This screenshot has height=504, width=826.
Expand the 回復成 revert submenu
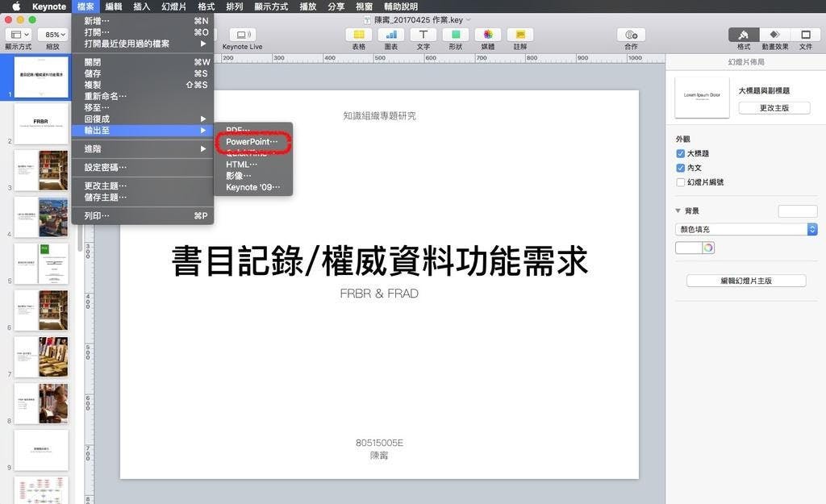pos(143,119)
